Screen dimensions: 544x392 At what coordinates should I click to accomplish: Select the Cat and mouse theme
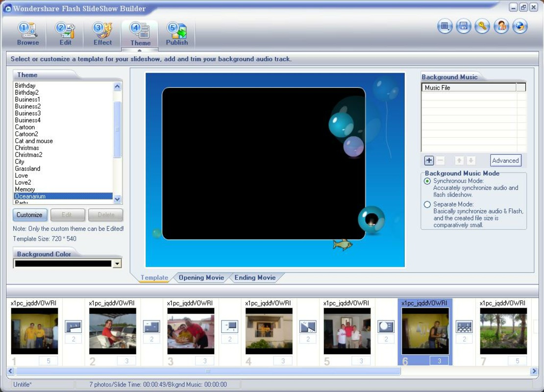63,141
